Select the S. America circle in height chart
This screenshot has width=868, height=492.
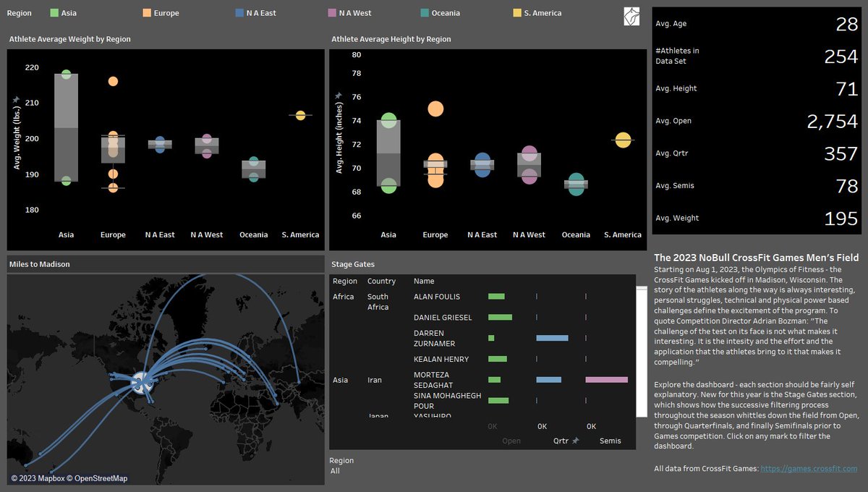(623, 140)
